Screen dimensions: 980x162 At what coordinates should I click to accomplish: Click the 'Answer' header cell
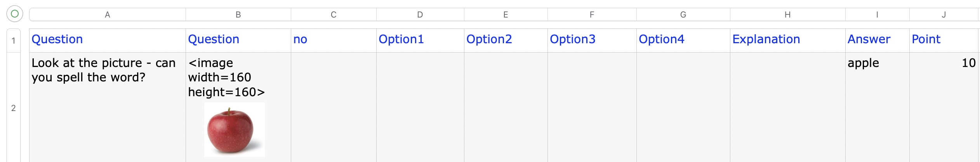tap(877, 40)
